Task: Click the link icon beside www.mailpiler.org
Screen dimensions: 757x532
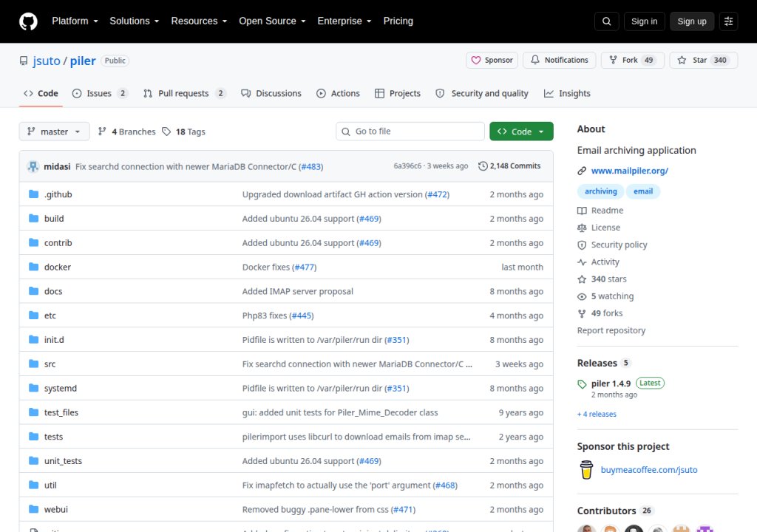Action: (582, 171)
